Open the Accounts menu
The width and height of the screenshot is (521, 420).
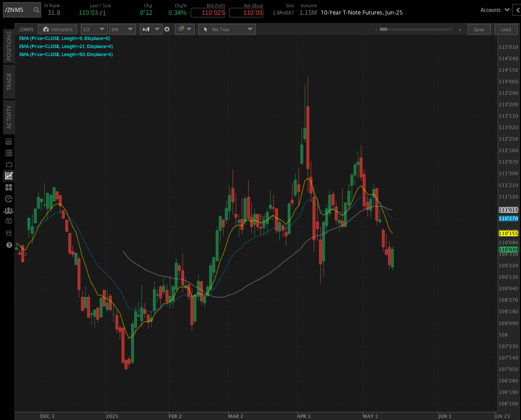pyautogui.click(x=495, y=9)
